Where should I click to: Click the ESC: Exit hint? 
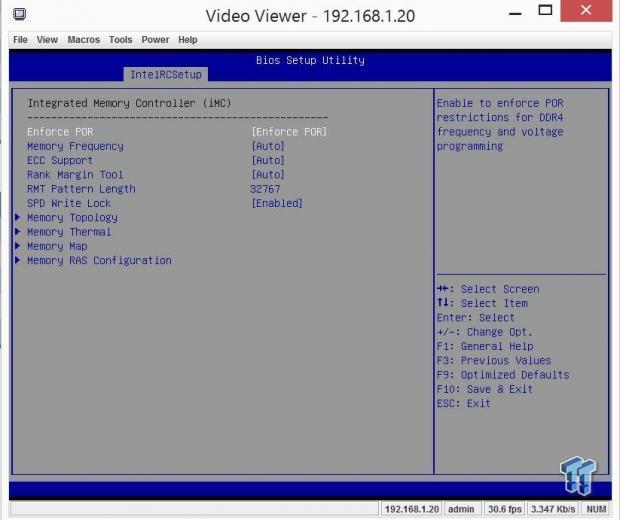click(464, 403)
